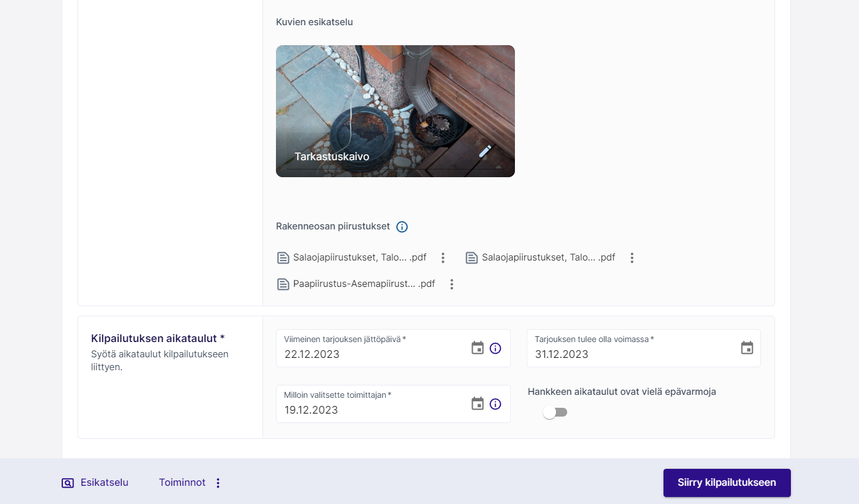This screenshot has height=504, width=859.
Task: Enable Hankkeen aikataulut ovat vielä epävarmoja toggle
Action: coord(555,412)
